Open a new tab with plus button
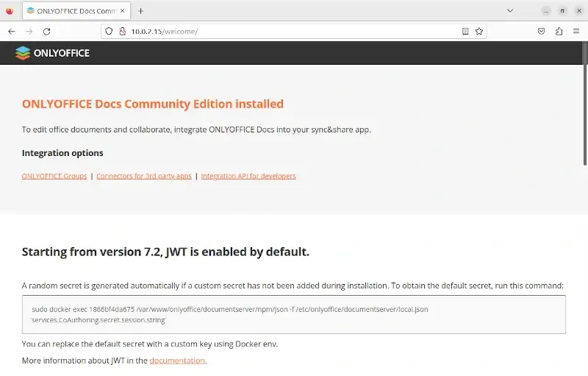This screenshot has width=588, height=376. click(140, 11)
